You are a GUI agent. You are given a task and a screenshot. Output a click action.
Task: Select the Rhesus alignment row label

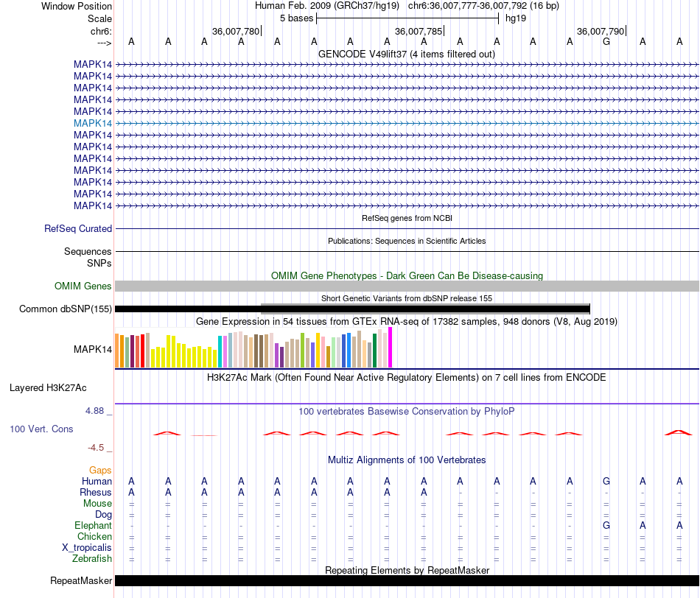[96, 492]
